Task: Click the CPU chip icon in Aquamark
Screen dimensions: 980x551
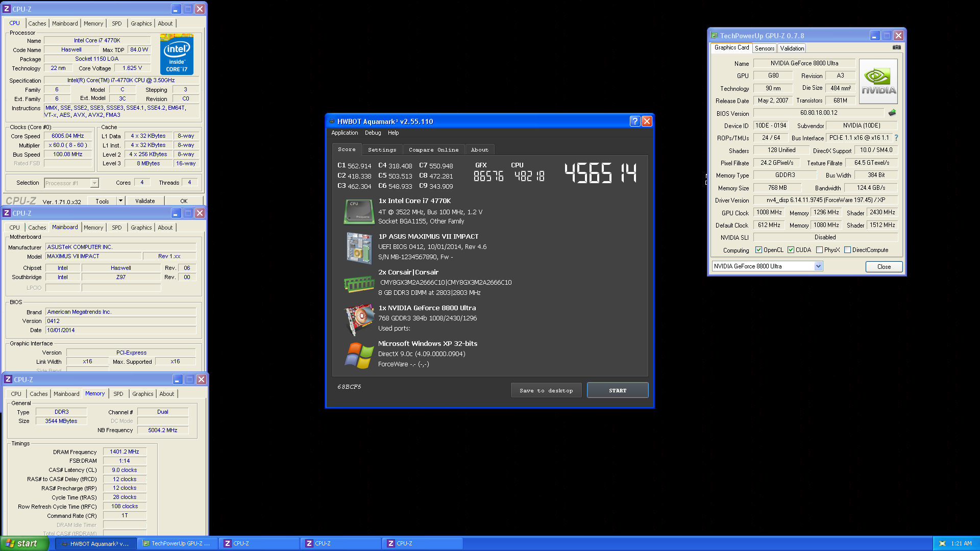Action: [359, 212]
